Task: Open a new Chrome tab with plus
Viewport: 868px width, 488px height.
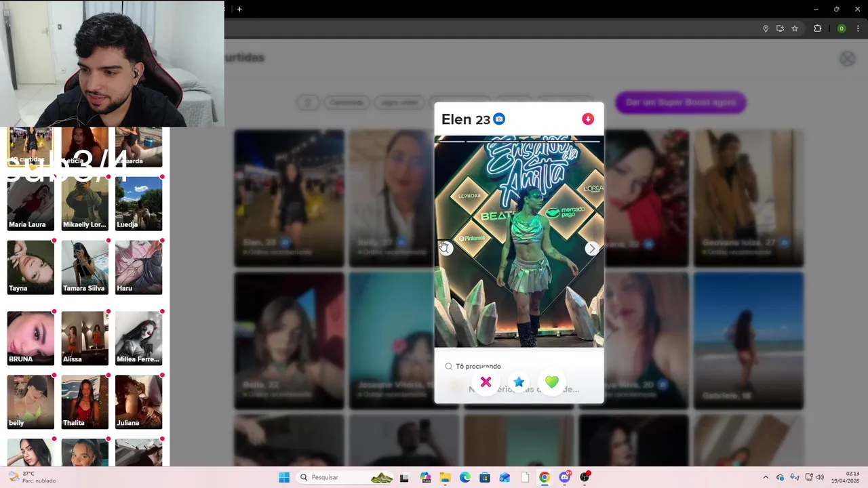Action: pos(239,9)
